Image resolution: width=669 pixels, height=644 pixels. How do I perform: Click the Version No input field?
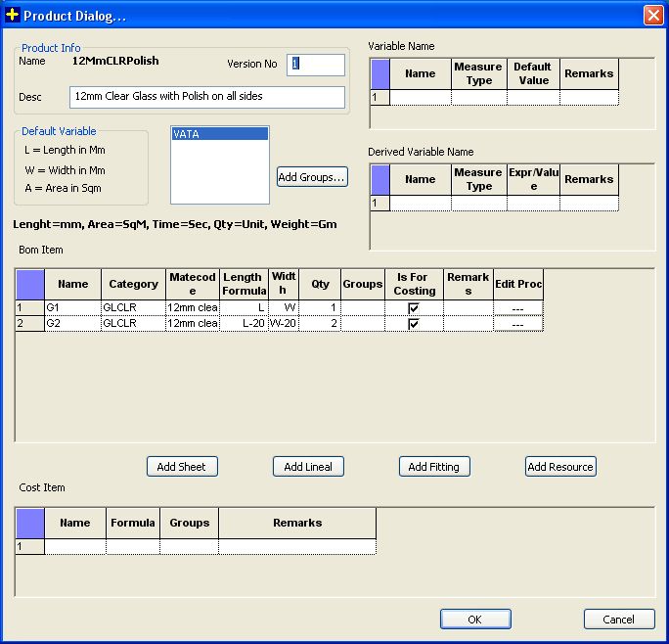pos(317,64)
